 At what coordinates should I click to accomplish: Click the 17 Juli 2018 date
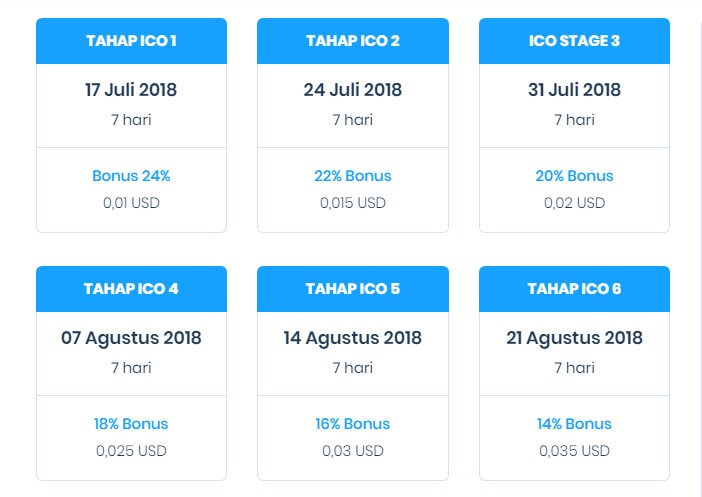[131, 90]
